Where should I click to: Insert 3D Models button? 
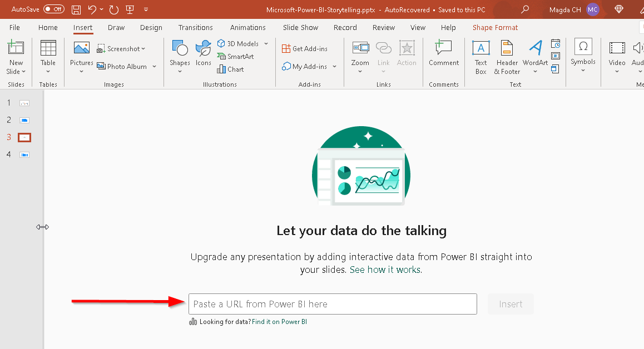[239, 43]
